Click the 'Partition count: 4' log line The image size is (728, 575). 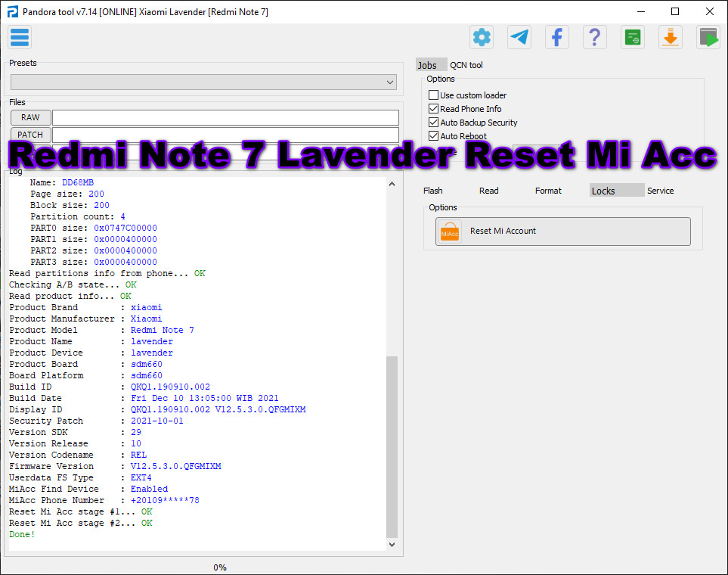(x=78, y=216)
